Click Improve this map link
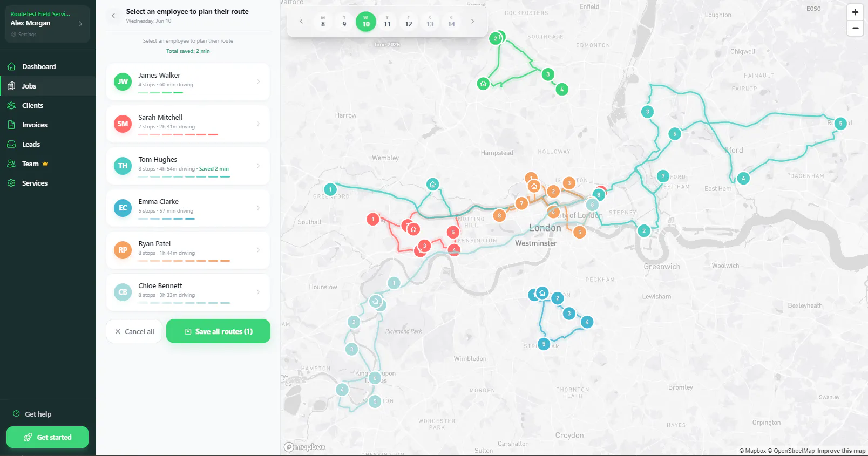 pyautogui.click(x=841, y=451)
